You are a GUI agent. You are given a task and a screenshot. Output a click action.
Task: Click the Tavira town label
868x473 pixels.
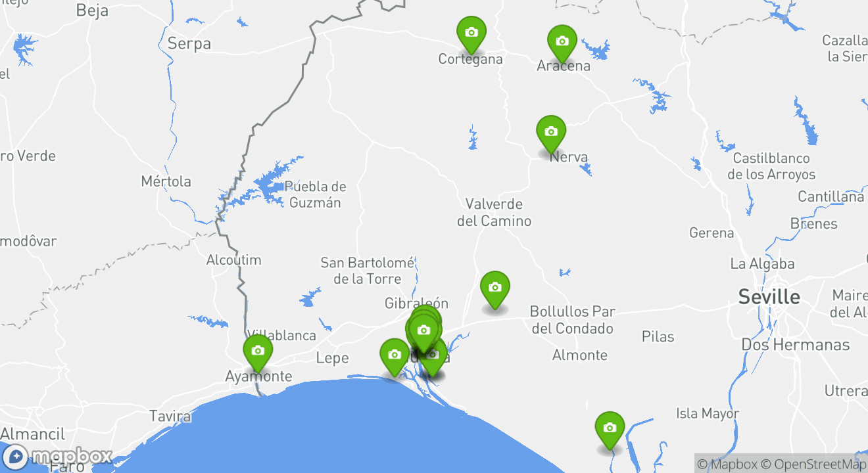(170, 417)
